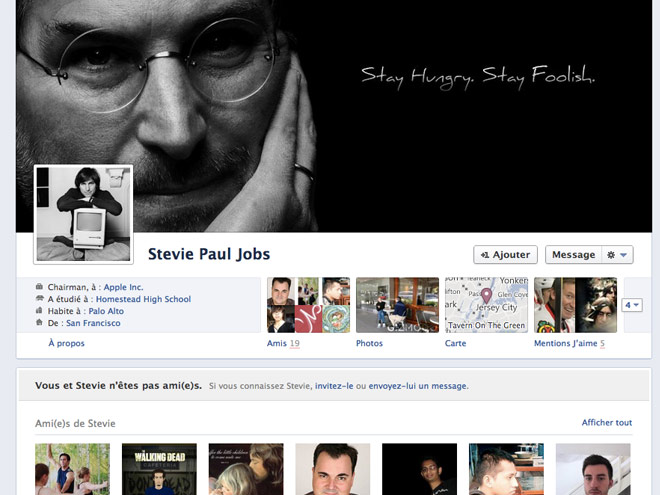Open friend thumbnail of man on black background
Screen dimensions: 660x495
click(419, 469)
